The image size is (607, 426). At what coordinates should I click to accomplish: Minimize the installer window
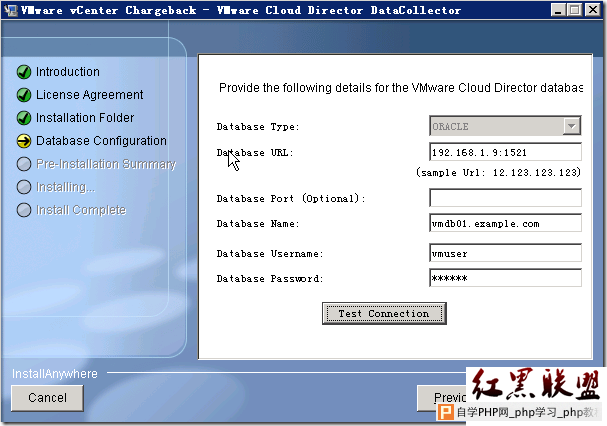558,10
